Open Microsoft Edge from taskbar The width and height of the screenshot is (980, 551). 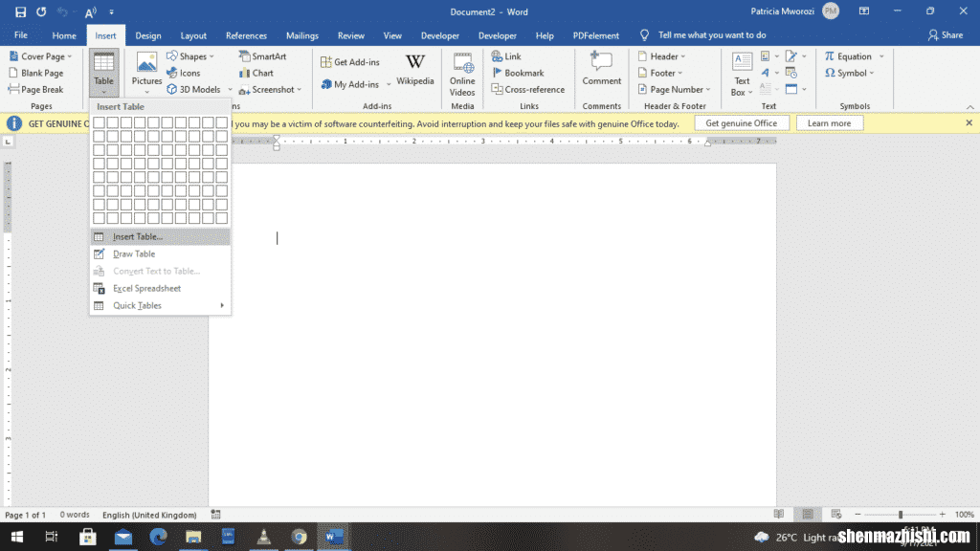(x=158, y=537)
